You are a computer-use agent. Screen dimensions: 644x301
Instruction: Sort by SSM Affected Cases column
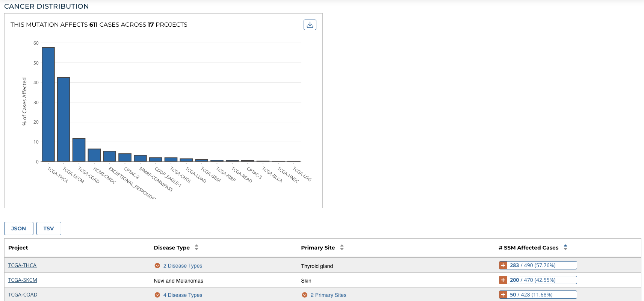565,247
